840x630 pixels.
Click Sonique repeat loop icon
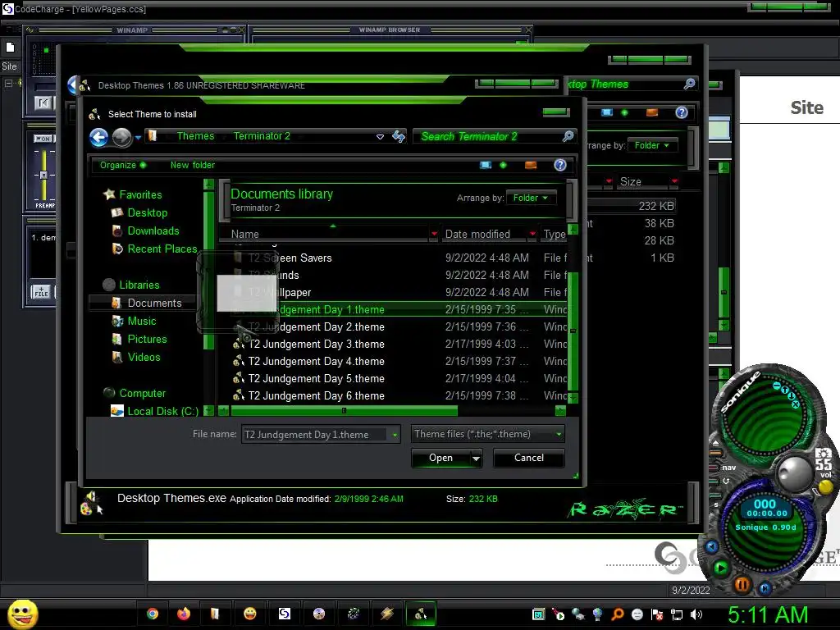point(727,481)
